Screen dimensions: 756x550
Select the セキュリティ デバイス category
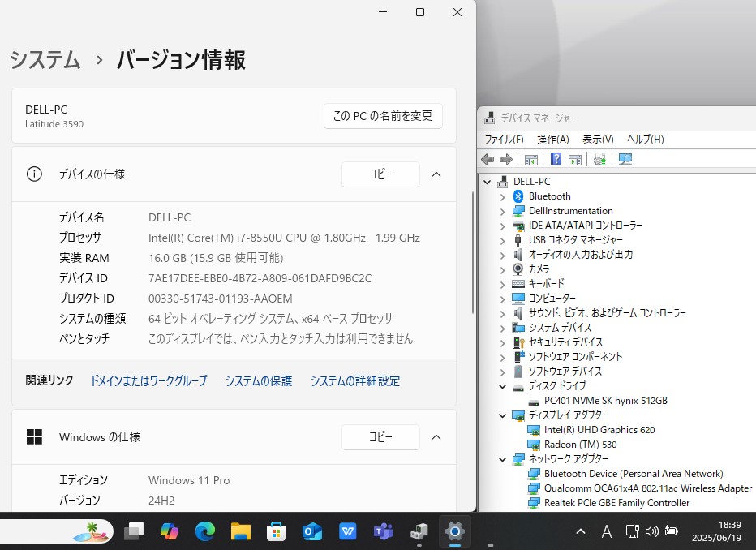click(x=565, y=342)
